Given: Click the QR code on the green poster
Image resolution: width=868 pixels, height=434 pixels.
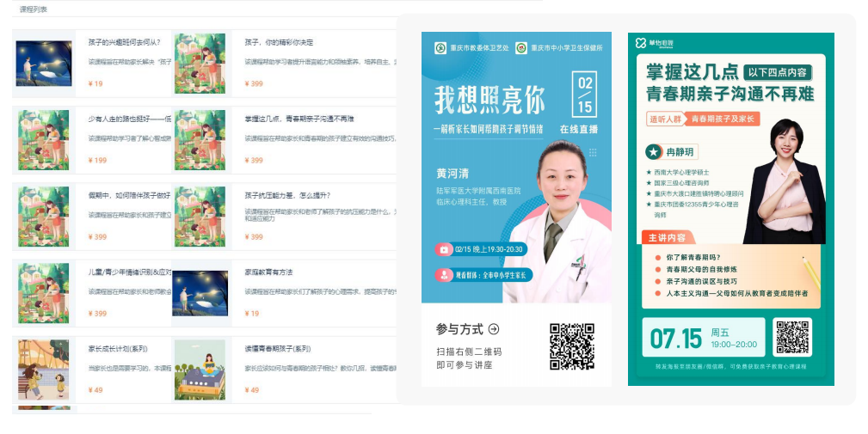Looking at the screenshot, I should 792,337.
